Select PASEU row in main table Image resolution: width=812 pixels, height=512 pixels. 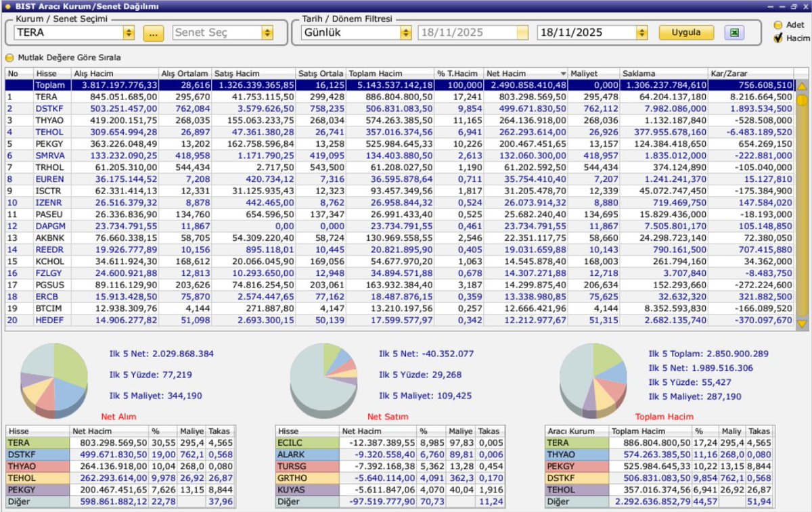tap(399, 213)
